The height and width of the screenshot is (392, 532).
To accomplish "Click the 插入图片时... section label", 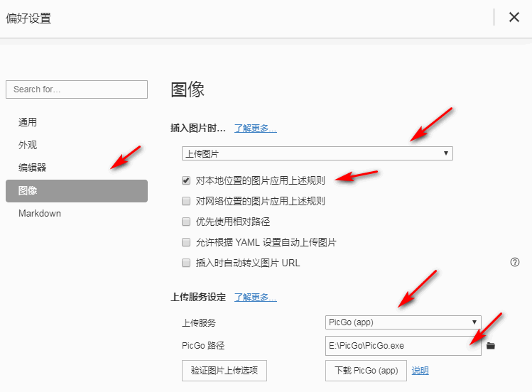I will [198, 128].
